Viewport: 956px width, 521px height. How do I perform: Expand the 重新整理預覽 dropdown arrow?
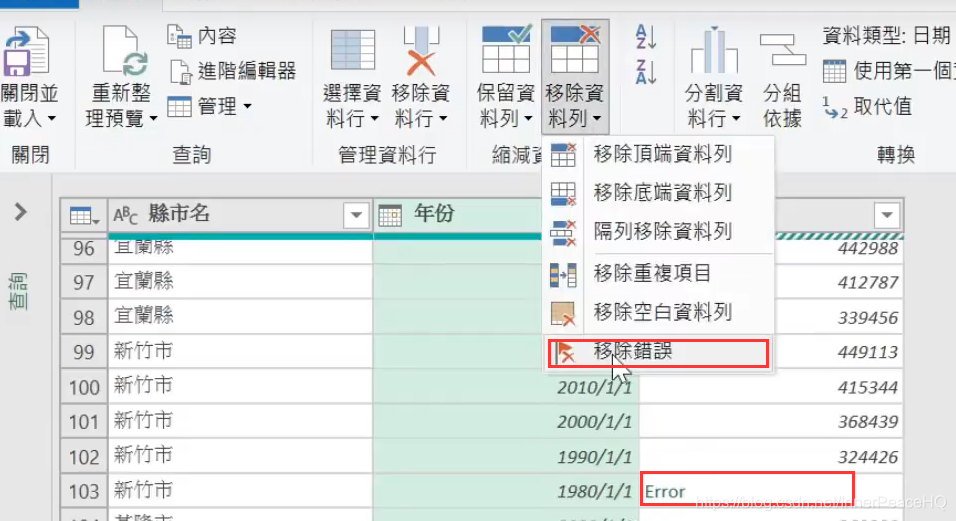point(153,118)
